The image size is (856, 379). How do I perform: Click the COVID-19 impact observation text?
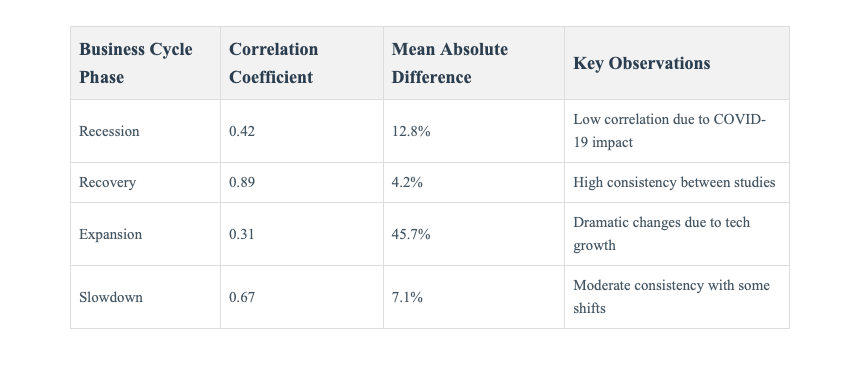tap(670, 131)
